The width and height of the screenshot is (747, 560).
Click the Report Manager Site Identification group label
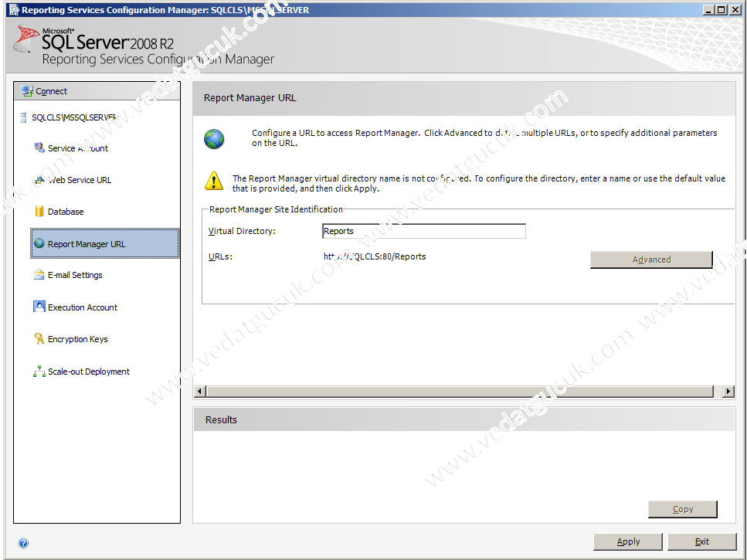tap(276, 209)
